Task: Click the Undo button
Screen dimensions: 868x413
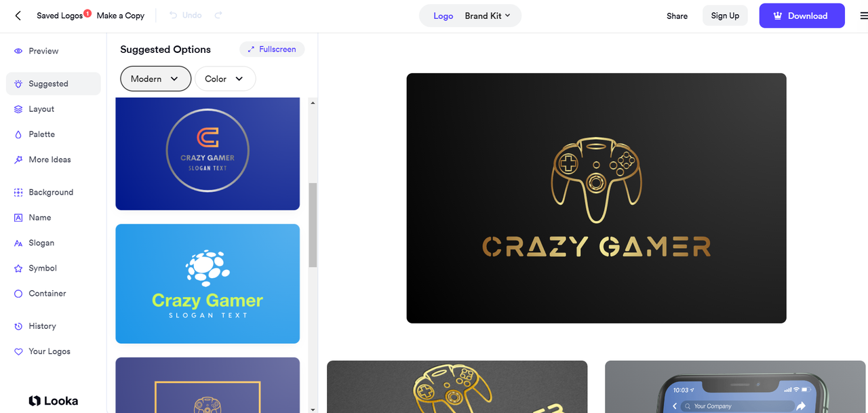Action: pos(185,15)
